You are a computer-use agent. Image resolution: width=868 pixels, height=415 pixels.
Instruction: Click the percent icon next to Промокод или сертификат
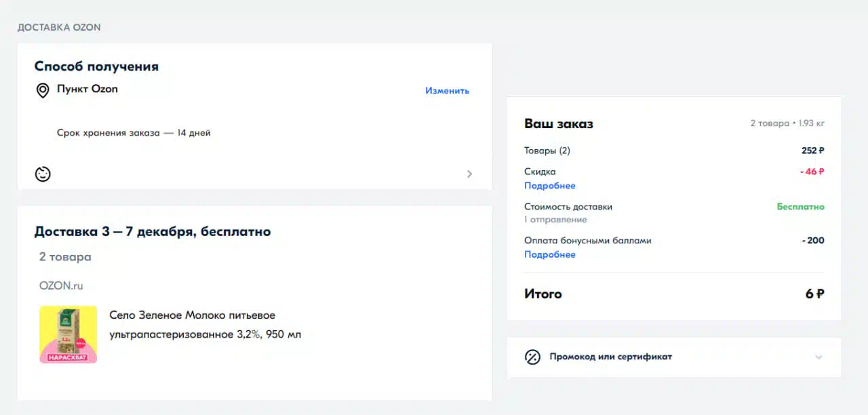pos(532,357)
